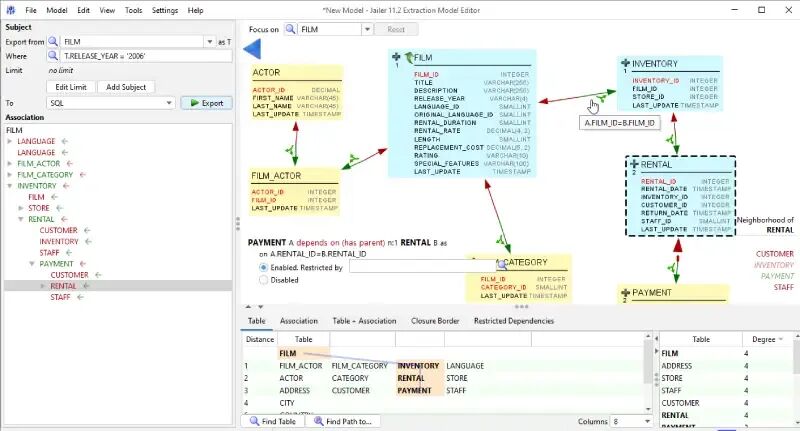Click the plus icon on PAYMENT table
The height and width of the screenshot is (431, 800).
click(626, 292)
